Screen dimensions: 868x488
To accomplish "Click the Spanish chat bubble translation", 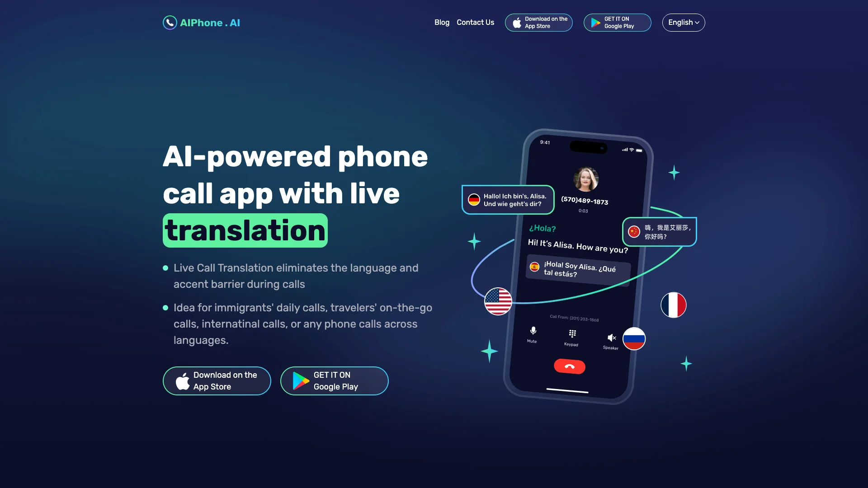I will (x=576, y=269).
